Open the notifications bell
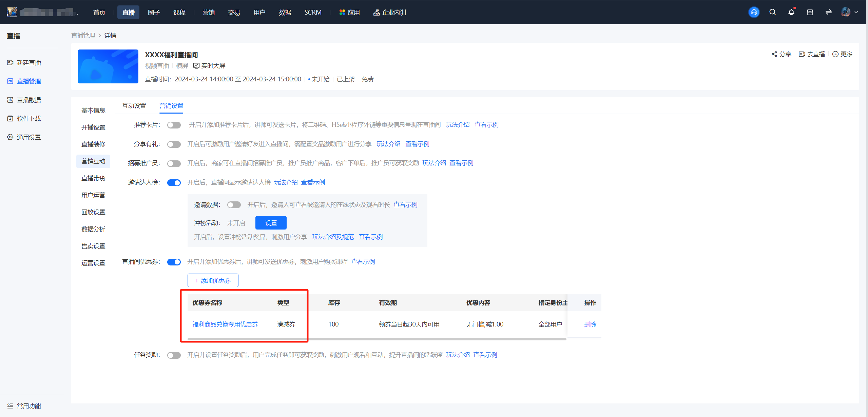The image size is (868, 417). [x=791, y=12]
